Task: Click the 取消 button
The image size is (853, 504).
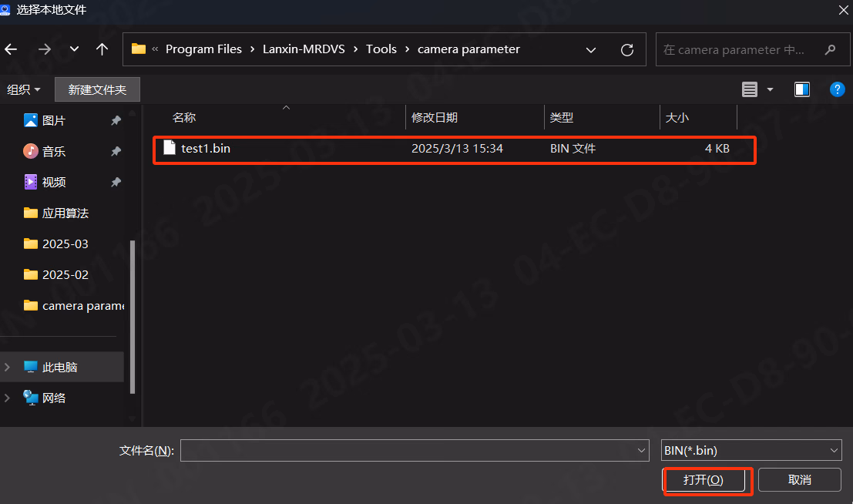Action: click(x=800, y=480)
